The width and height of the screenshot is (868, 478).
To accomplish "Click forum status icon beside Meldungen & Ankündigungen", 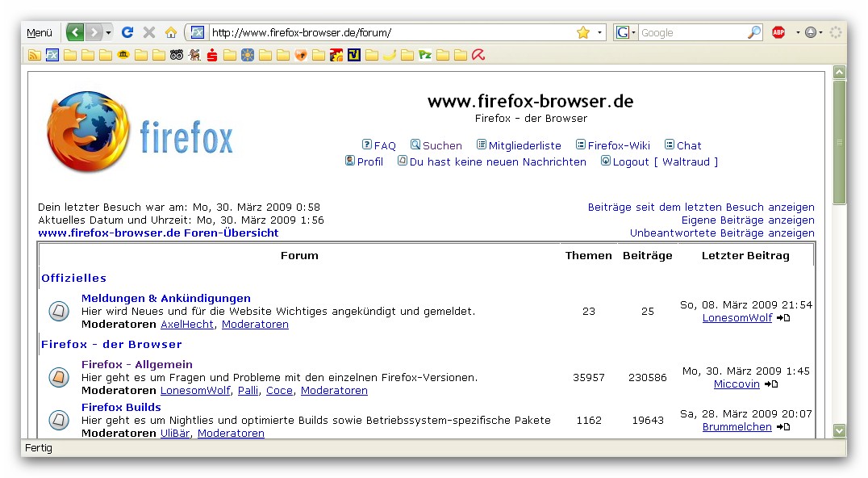I will (x=59, y=311).
